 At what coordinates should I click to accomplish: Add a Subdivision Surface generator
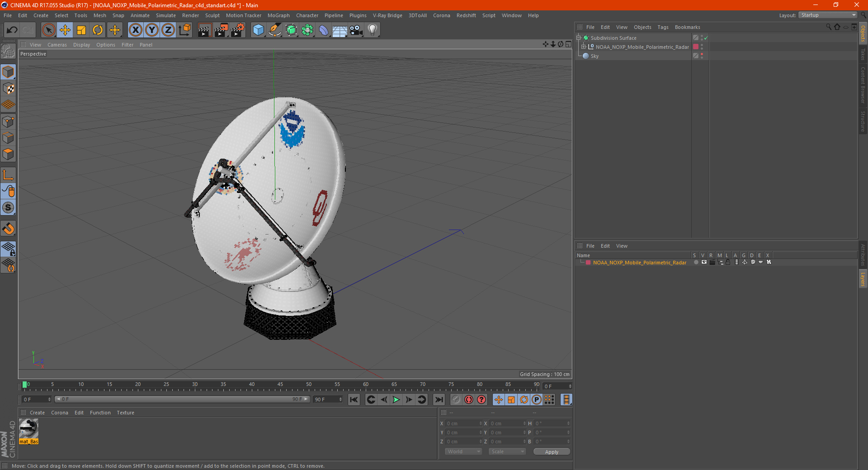point(291,30)
